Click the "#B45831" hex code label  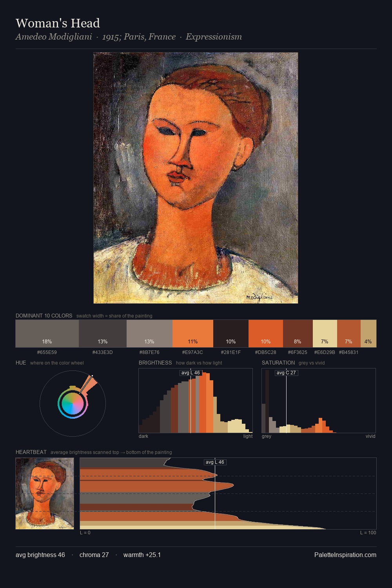349,352
